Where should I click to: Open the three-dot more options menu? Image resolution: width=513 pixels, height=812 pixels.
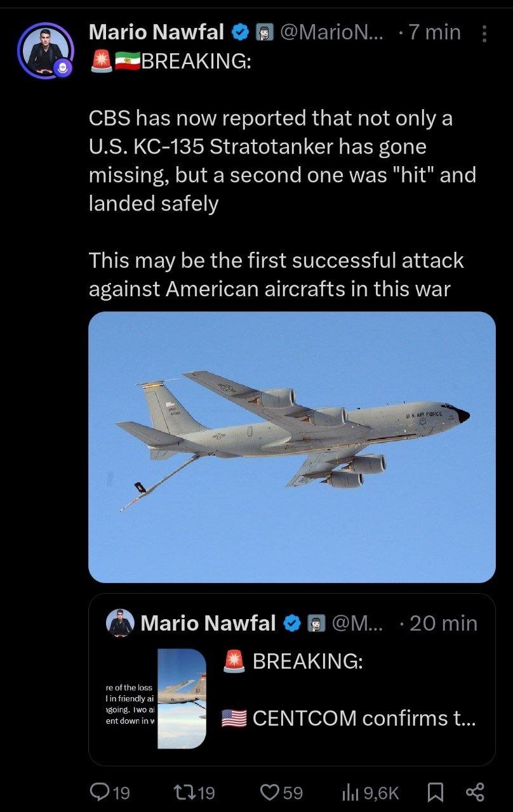(484, 33)
